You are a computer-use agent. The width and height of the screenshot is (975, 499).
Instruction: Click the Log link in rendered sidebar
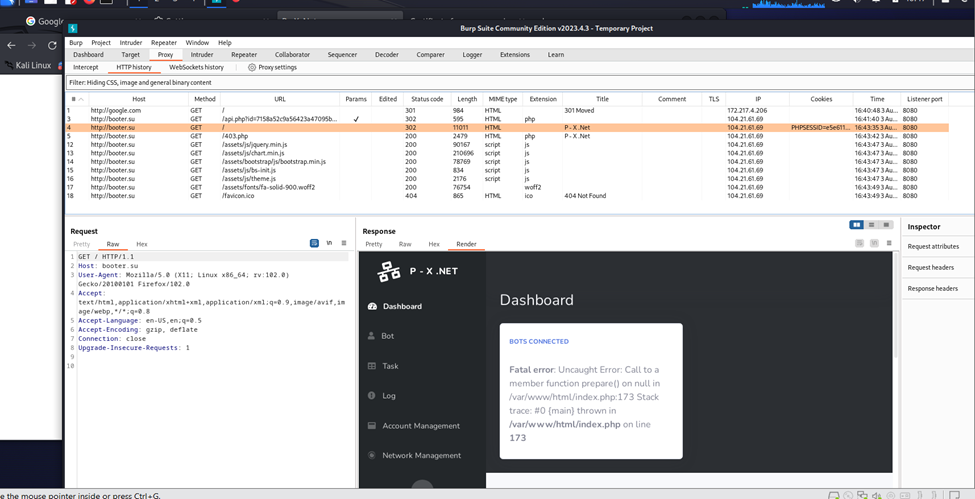(x=389, y=396)
